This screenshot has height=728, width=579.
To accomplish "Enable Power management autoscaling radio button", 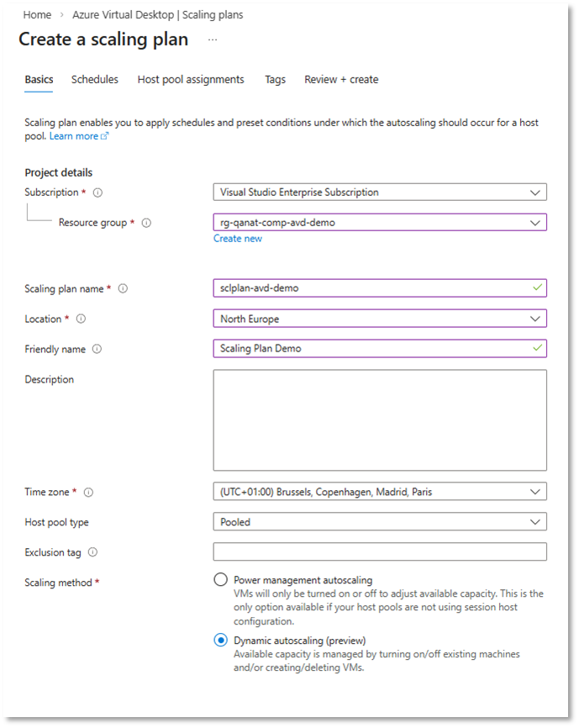I will click(x=221, y=579).
